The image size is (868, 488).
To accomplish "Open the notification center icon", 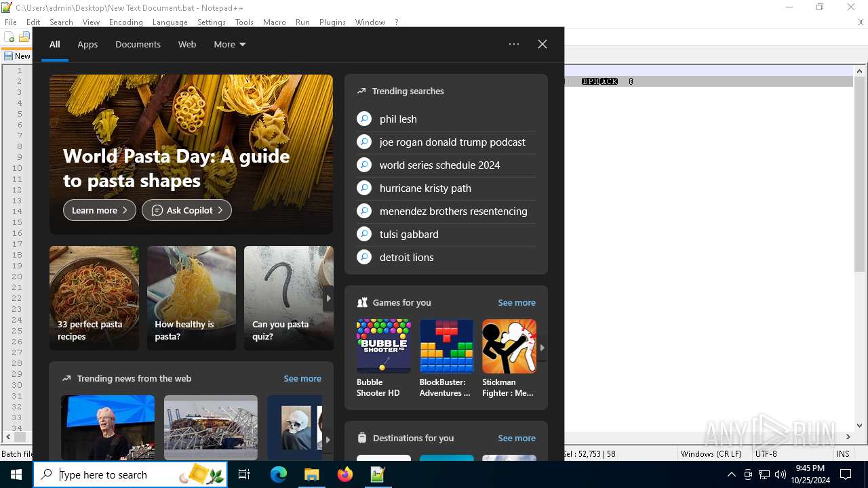I will point(846,474).
